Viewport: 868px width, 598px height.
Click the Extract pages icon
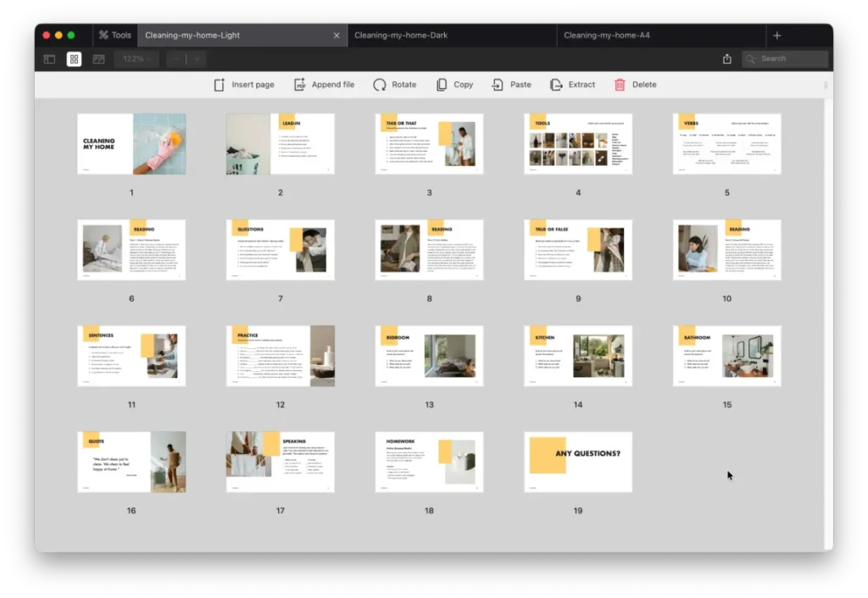[x=556, y=85]
